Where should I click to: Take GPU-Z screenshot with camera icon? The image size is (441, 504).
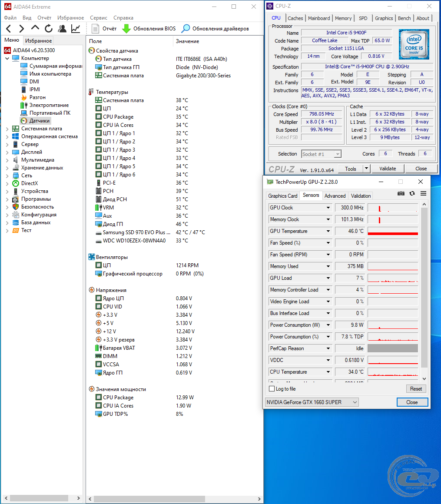401,193
